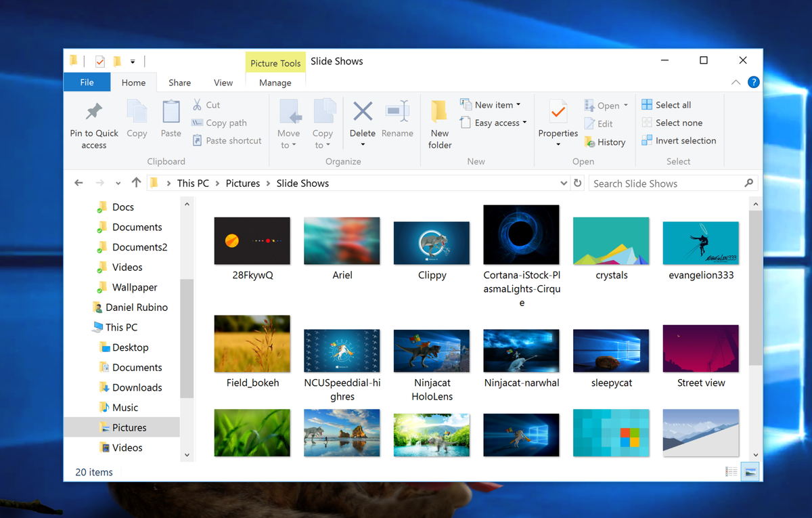Expand the Easy access menu
Viewport: 812px width, 518px height.
tap(493, 123)
